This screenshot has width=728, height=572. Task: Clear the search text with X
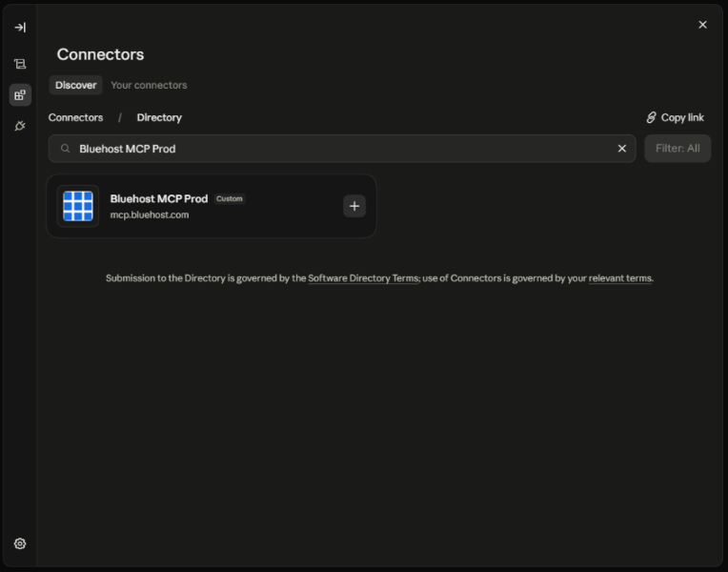point(621,149)
